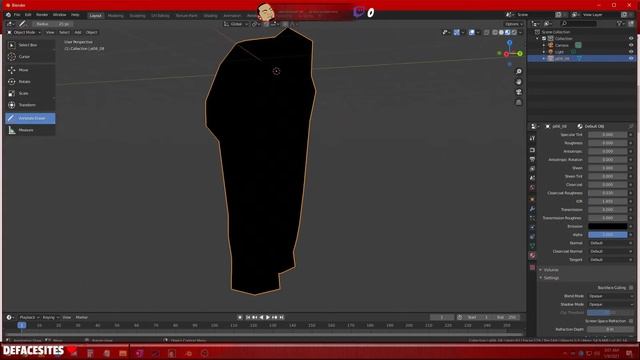Open the Modifiers wrench properties tab
The width and height of the screenshot is (640, 360).
(532, 209)
